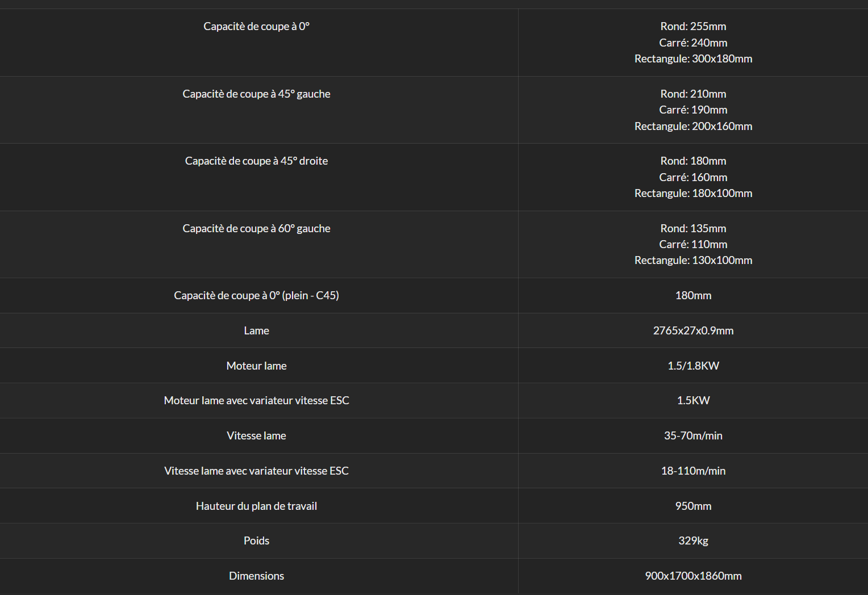Select the 'Carré: 160mm' value
This screenshot has width=868, height=595.
point(693,177)
